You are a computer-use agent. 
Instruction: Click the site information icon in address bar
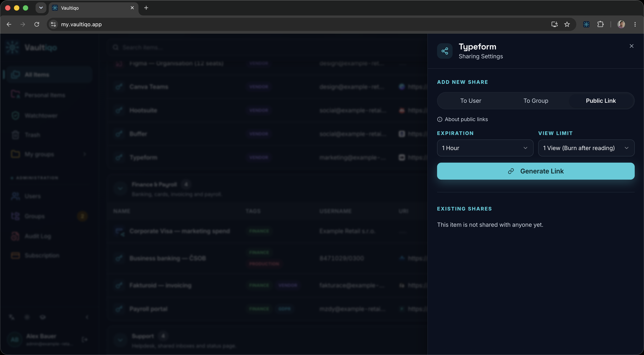coord(53,24)
